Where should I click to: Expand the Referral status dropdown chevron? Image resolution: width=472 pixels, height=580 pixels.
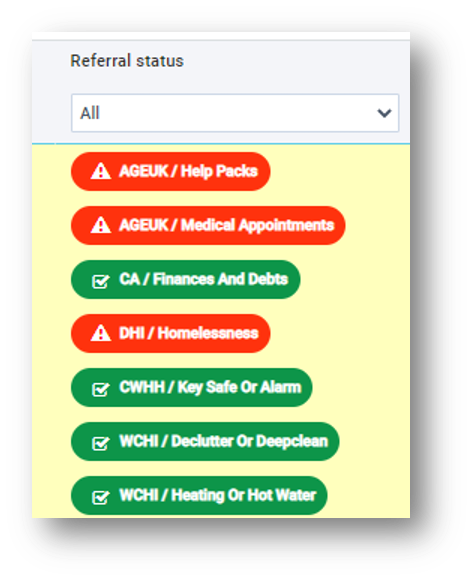[x=384, y=113]
